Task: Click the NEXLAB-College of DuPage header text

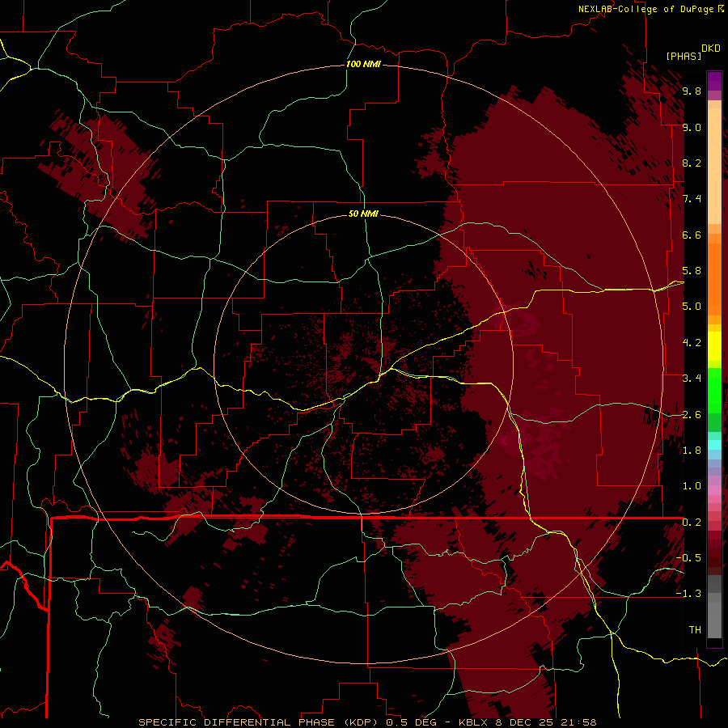Action: point(646,9)
